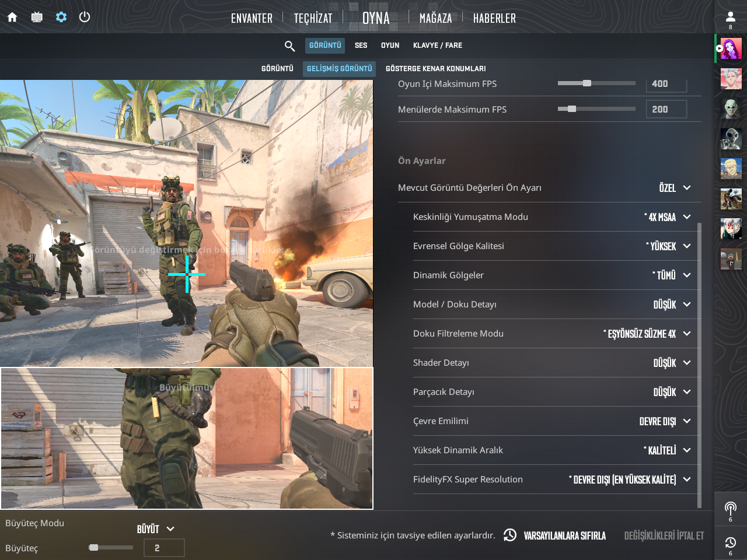Click the "Ön Ayarlar" section heading
Screen dimensions: 747x560
[422, 161]
